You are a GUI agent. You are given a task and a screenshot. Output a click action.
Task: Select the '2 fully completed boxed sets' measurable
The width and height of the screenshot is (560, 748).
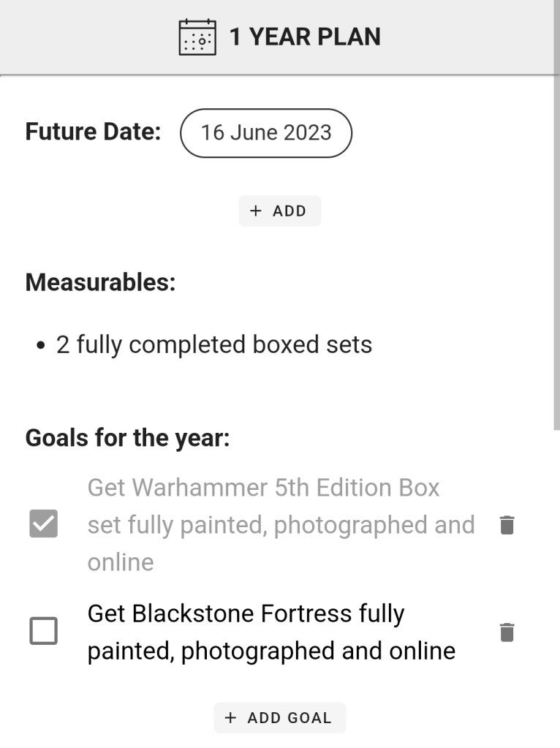(214, 344)
